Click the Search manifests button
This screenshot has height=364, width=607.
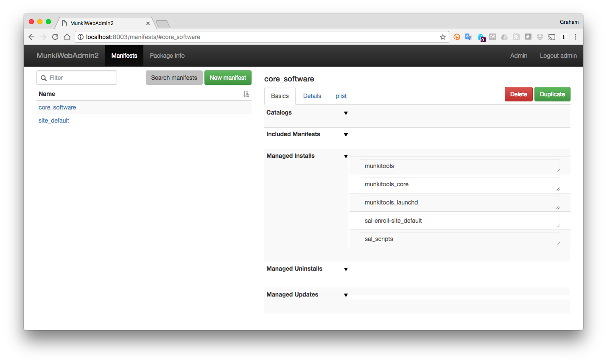coord(174,78)
